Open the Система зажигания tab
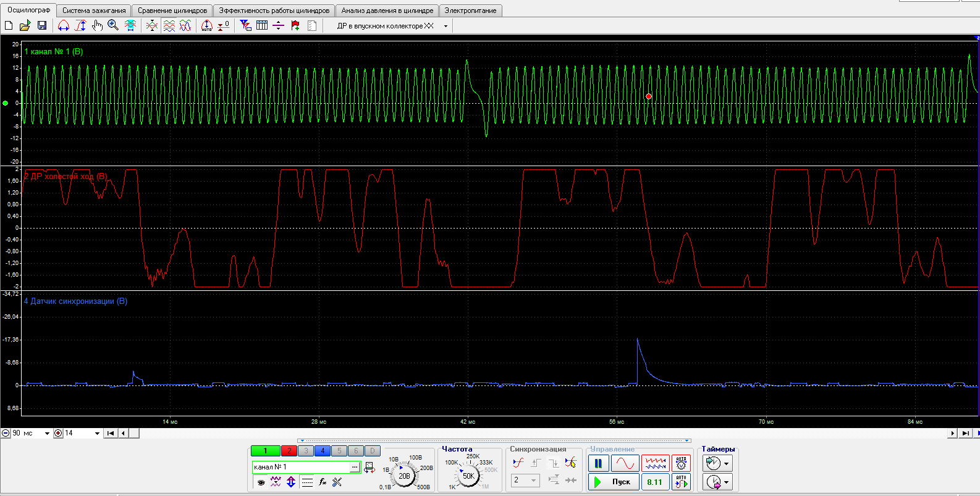The image size is (980, 496). [x=94, y=11]
